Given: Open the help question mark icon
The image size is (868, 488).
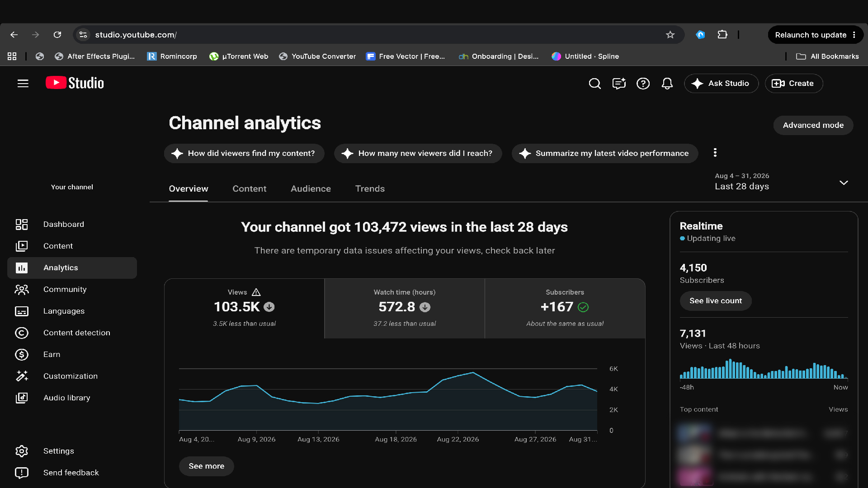Looking at the screenshot, I should (643, 83).
